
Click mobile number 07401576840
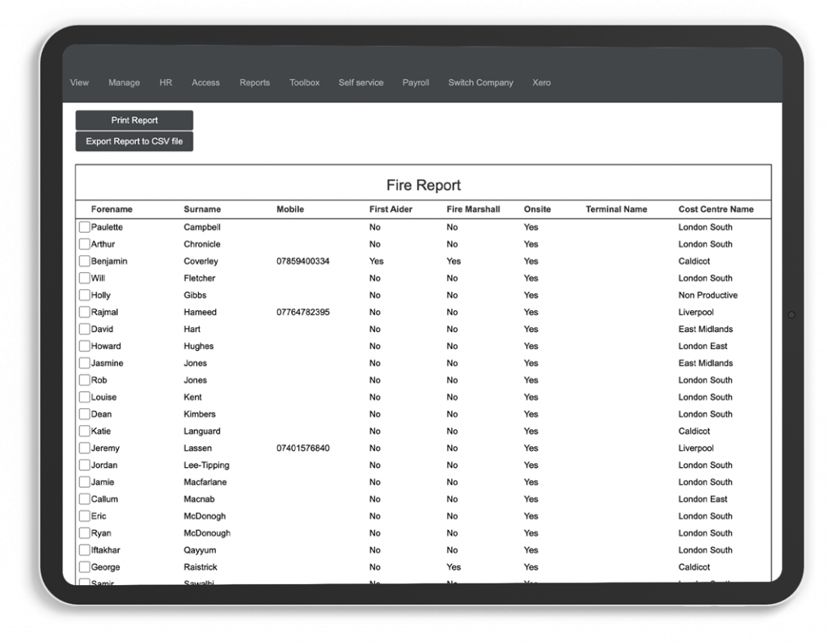(303, 448)
